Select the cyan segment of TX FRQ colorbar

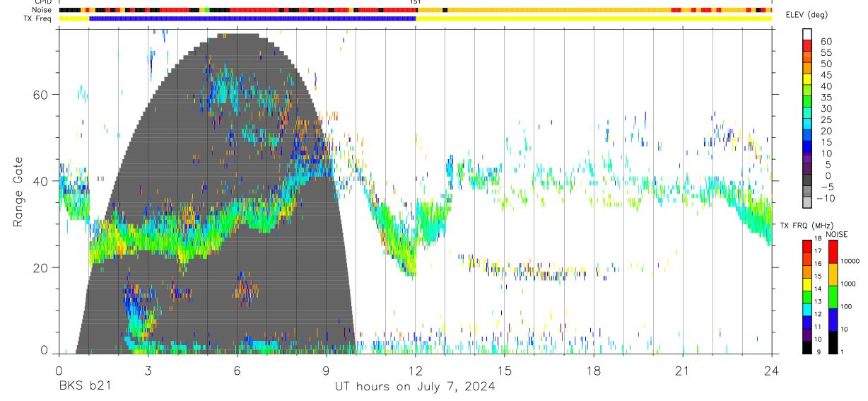(x=807, y=309)
